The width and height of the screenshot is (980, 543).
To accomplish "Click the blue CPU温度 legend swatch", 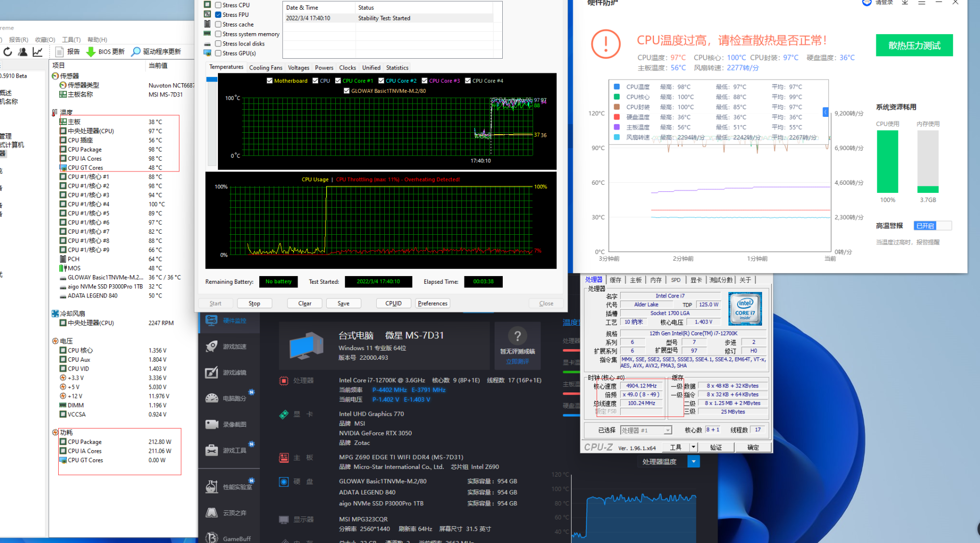I will tap(617, 87).
